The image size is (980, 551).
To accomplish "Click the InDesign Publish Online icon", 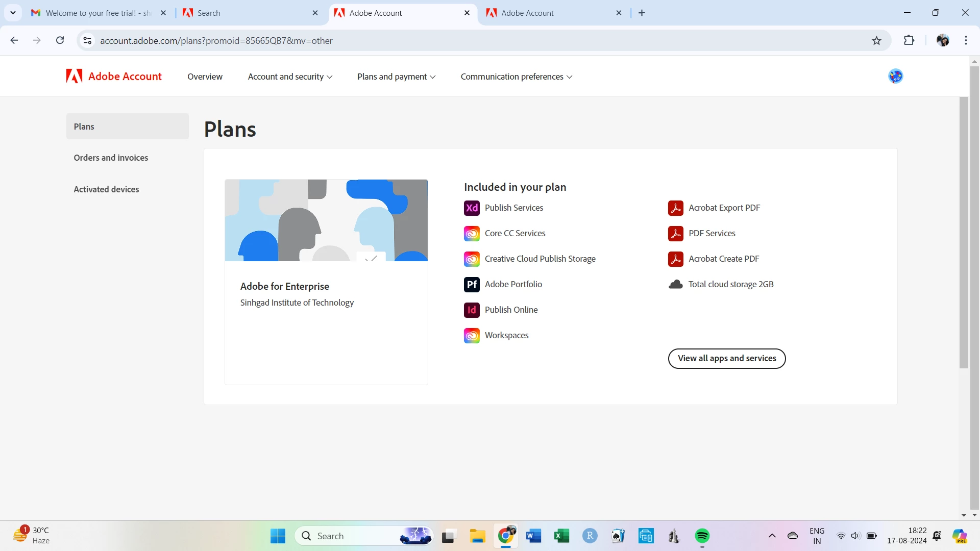I will [x=472, y=310].
